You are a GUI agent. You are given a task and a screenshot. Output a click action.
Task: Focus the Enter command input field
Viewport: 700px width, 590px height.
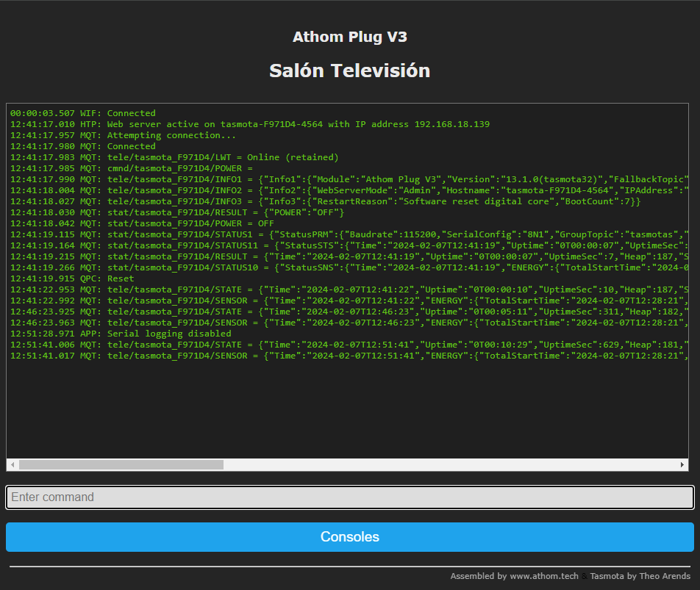tap(349, 497)
